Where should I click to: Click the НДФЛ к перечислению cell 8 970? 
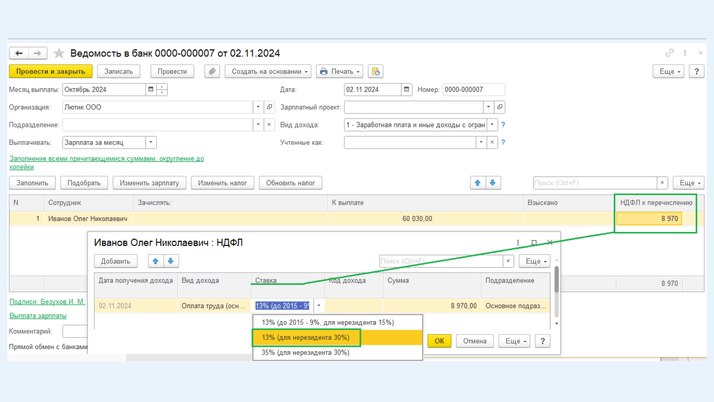tap(649, 218)
